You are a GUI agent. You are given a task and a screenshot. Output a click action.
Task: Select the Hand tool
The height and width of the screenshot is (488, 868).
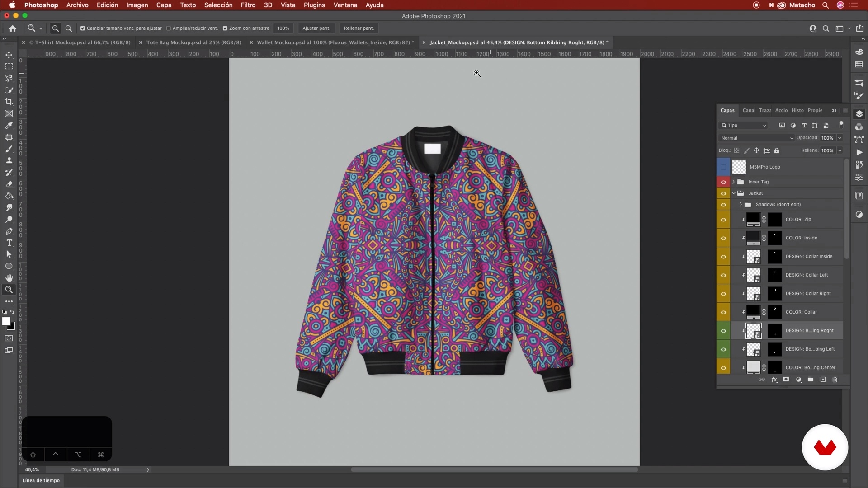tap(9, 278)
